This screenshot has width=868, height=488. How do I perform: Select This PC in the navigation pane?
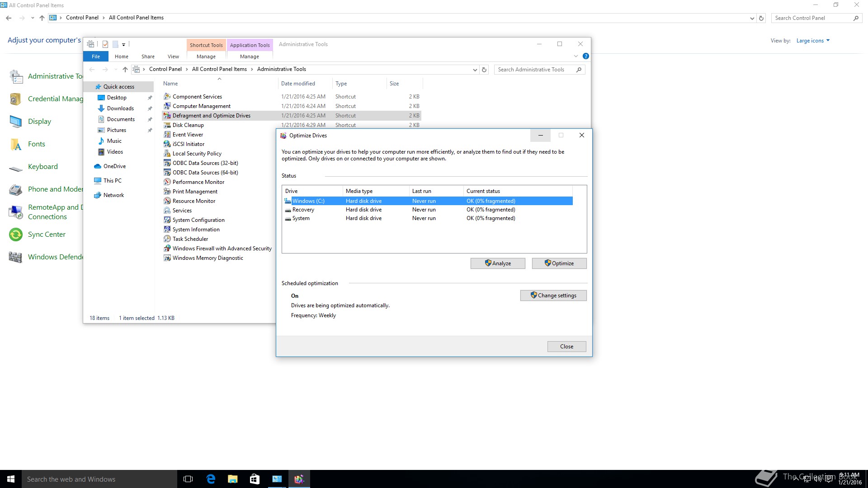113,181
